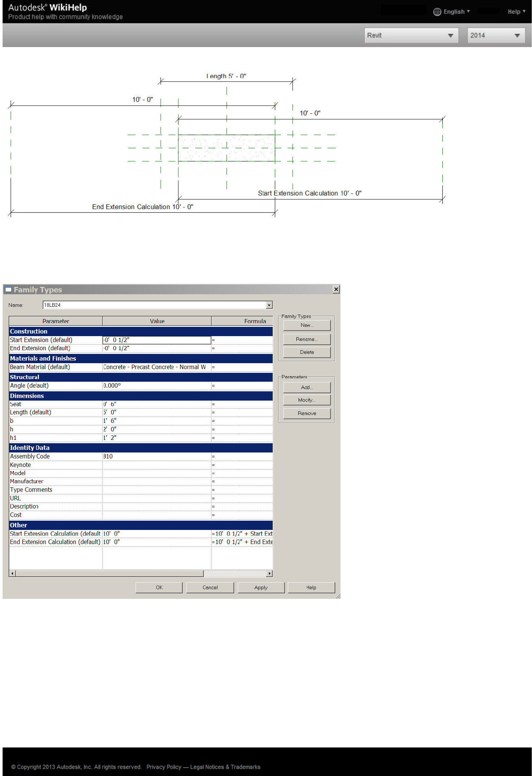The image size is (532, 776).
Task: Click Modify parameter button
Action: [x=307, y=400]
